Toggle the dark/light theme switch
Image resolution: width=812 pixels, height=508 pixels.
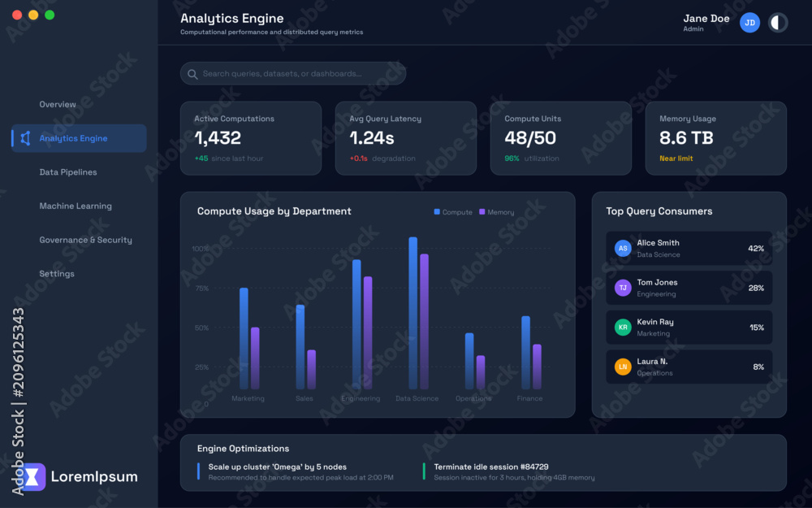(x=777, y=23)
